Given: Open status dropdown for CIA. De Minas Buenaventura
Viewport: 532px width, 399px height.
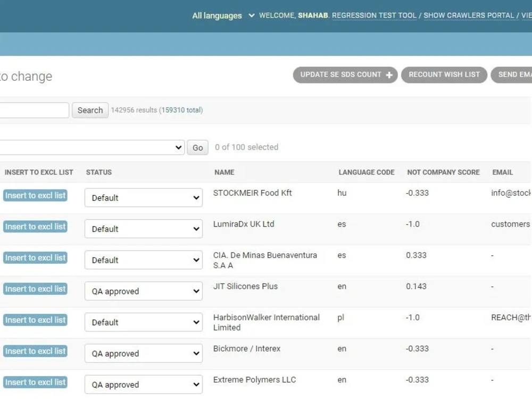Looking at the screenshot, I should [x=144, y=260].
